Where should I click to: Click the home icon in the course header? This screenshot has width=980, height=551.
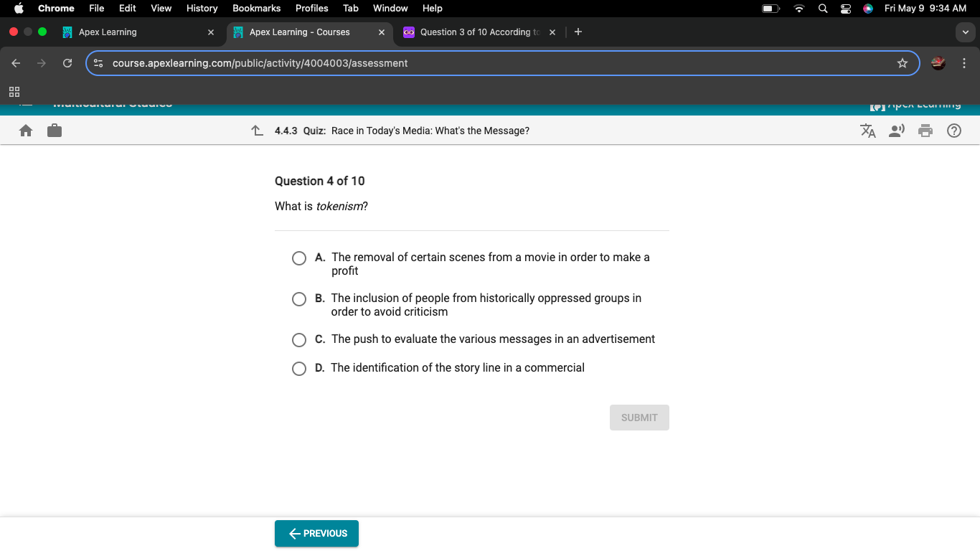26,131
